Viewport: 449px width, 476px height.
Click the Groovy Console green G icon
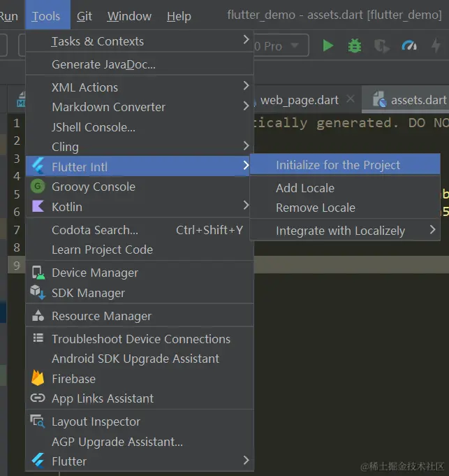pos(38,186)
